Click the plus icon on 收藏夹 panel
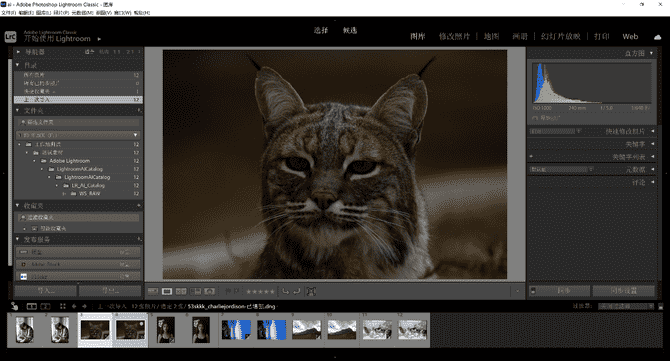This screenshot has width=670, height=361. [139, 205]
